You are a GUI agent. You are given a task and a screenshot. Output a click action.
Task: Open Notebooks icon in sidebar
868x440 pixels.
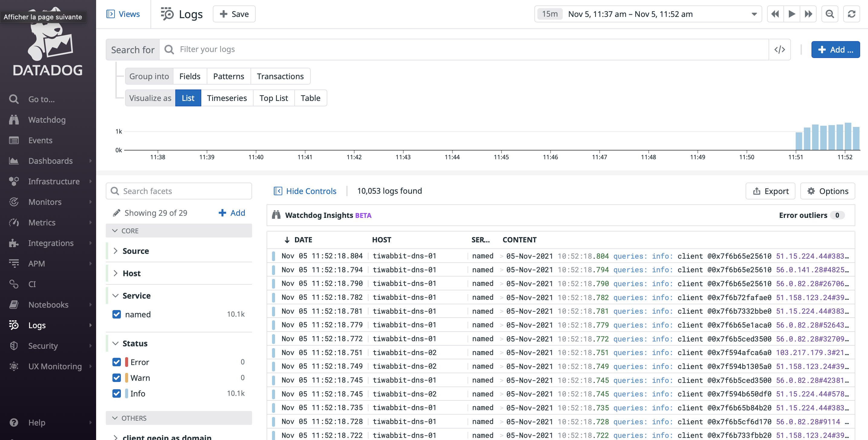coord(14,305)
